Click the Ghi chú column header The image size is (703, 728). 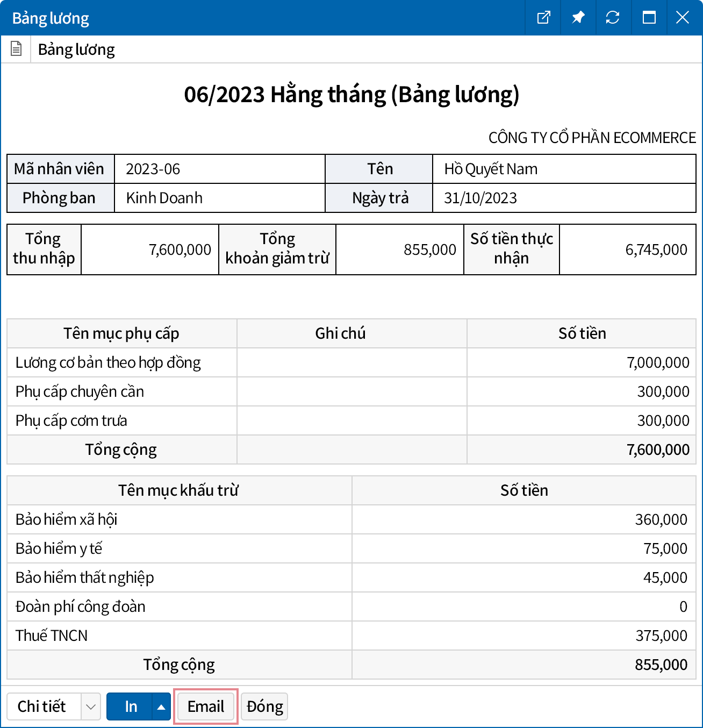340,333
